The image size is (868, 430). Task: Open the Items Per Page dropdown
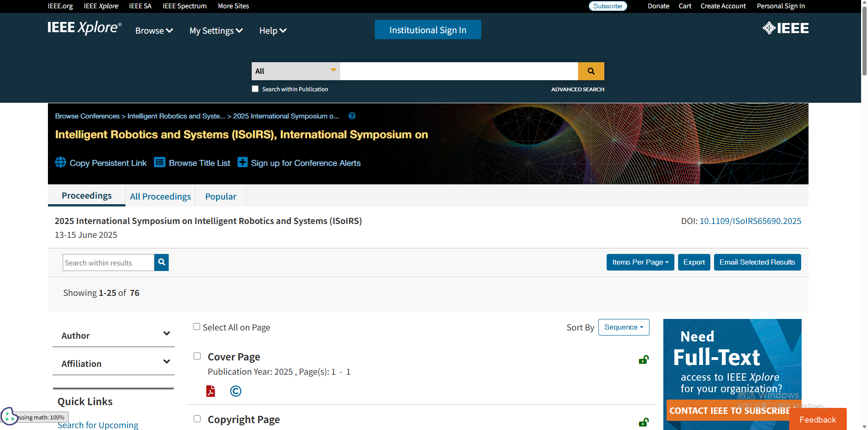tap(640, 262)
